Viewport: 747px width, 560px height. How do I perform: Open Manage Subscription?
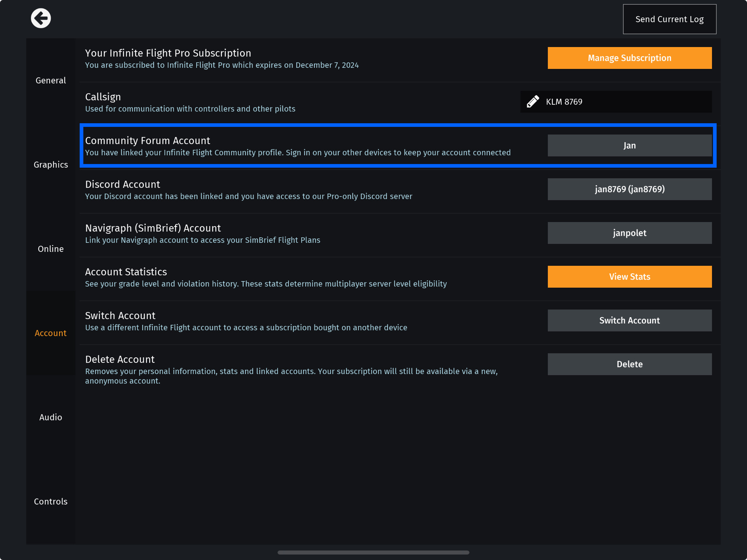point(629,58)
